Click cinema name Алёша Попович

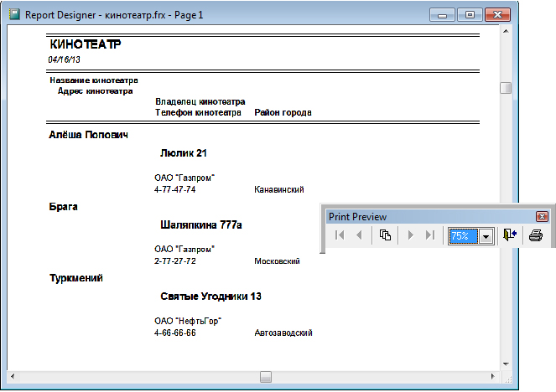88,135
